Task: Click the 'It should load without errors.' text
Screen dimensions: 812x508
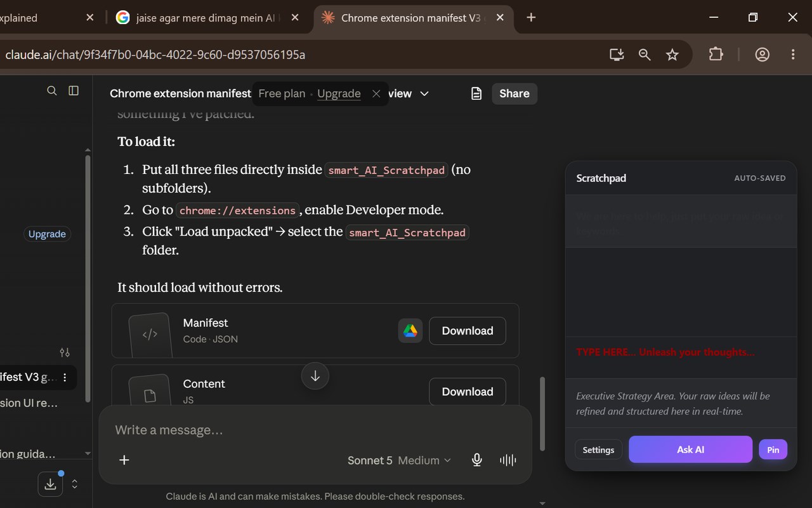Action: [x=200, y=288]
